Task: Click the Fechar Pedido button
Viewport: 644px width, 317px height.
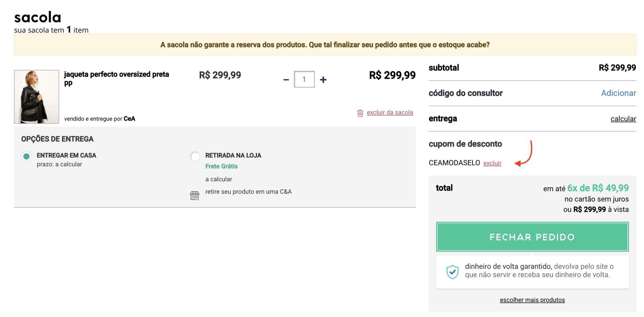Action: (x=532, y=237)
